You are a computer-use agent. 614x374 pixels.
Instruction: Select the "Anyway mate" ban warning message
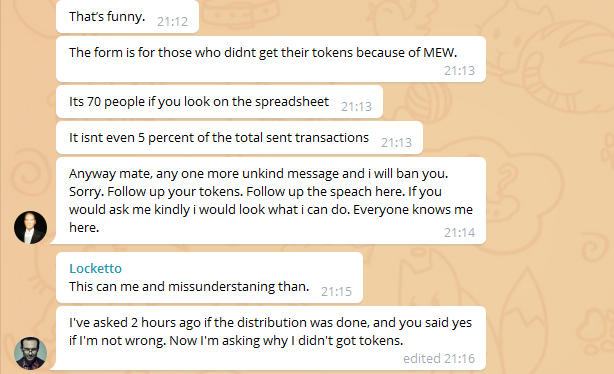point(271,201)
